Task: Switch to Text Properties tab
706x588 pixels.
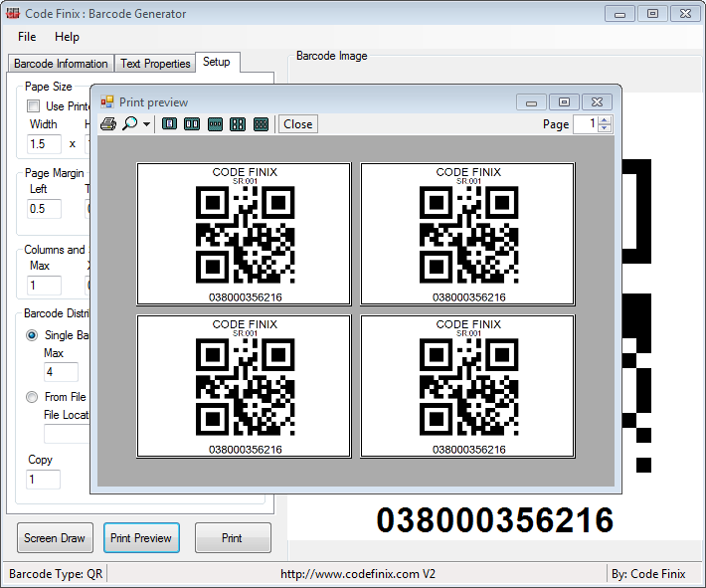Action: (x=155, y=64)
